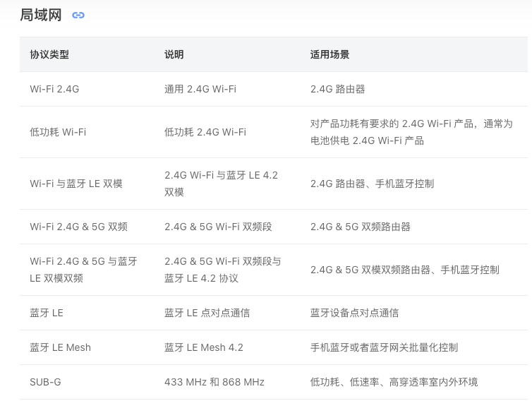Click the 适用场景 column header
532x401 pixels.
point(330,54)
